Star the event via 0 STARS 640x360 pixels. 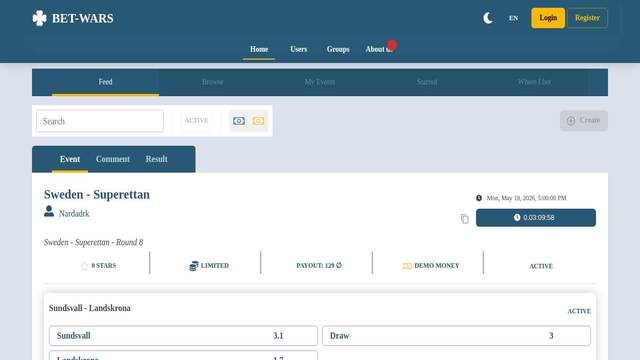(98, 266)
